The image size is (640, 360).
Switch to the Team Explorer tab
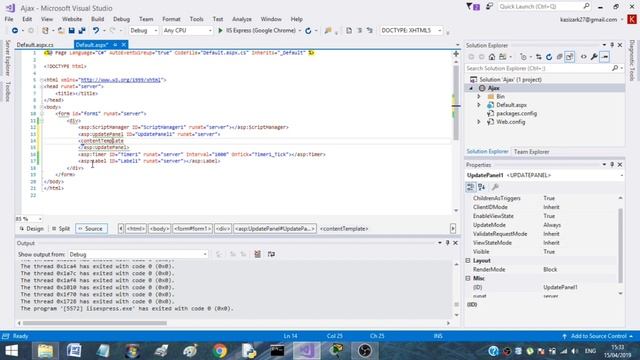[531, 152]
